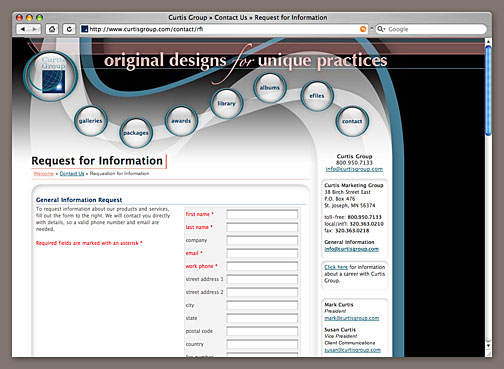Open the contact navigation bubble

pos(352,121)
